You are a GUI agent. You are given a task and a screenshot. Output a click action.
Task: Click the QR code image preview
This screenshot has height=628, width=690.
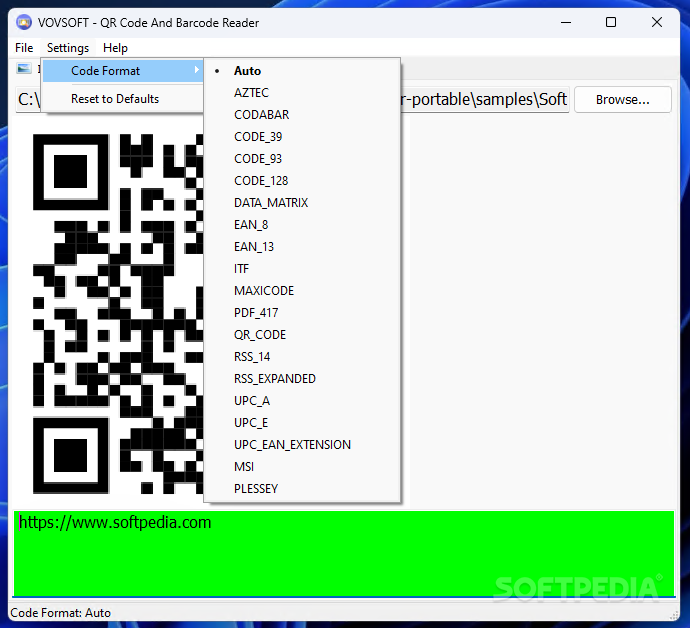click(x=118, y=314)
